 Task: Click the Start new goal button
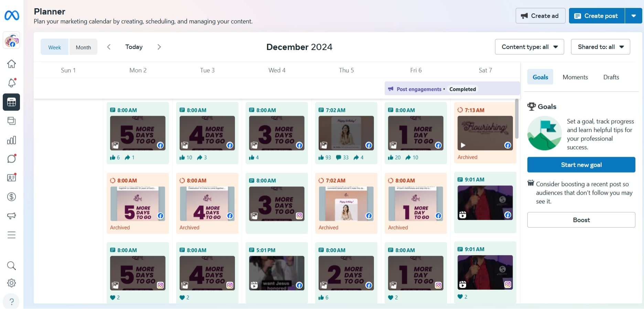(581, 165)
